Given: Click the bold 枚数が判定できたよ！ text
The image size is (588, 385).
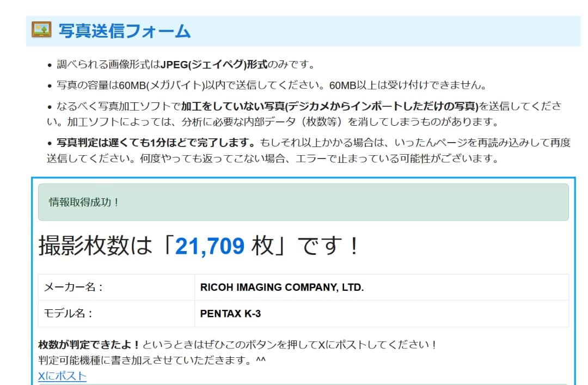Looking at the screenshot, I should [x=89, y=345].
